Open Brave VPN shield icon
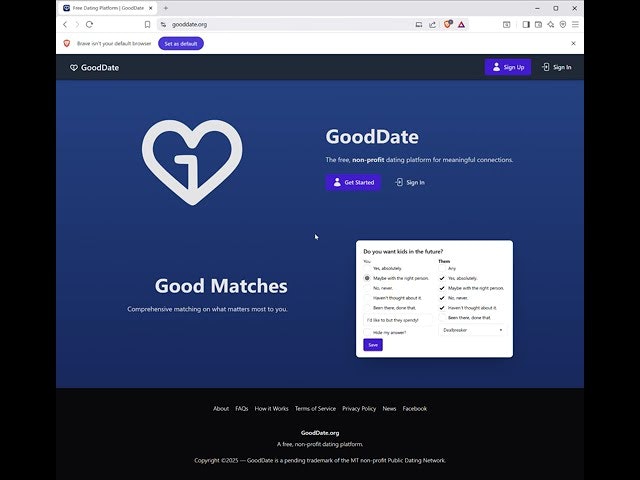This screenshot has width=640, height=480. [563, 24]
